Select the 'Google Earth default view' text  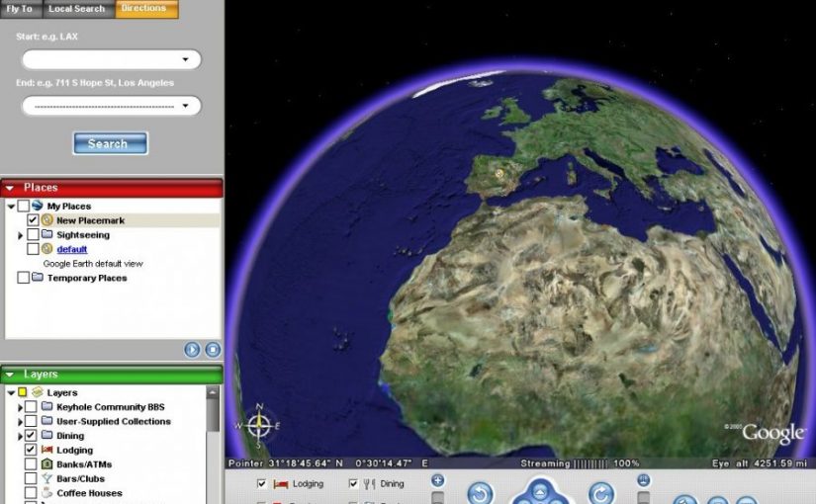[x=93, y=264]
